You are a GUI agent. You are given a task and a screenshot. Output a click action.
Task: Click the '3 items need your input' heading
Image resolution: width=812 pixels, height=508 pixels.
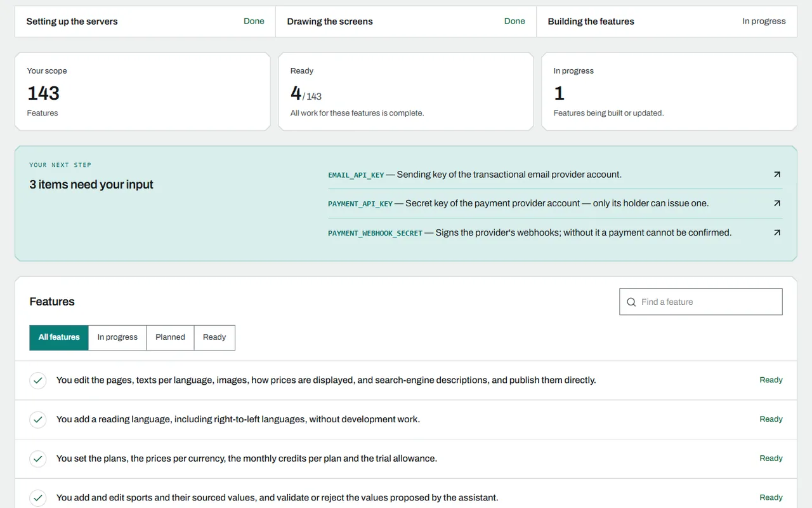coord(91,185)
